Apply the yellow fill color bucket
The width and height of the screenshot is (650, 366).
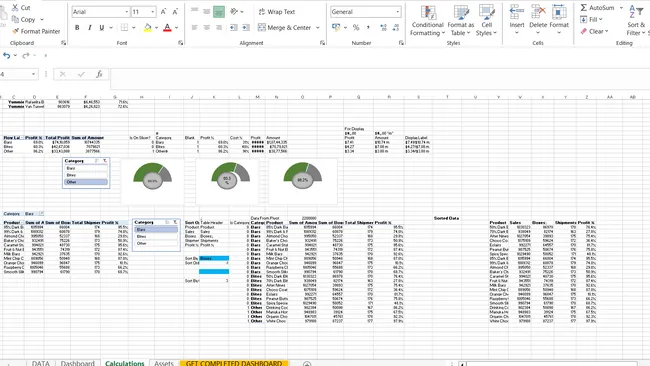click(148, 27)
